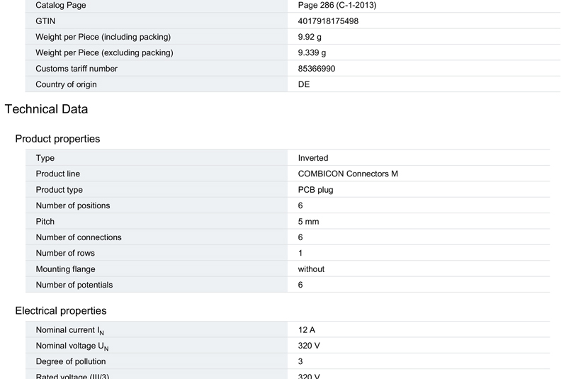The width and height of the screenshot is (588, 379).
Task: Click Page 286 (C-1-2013) value
Action: 337,5
